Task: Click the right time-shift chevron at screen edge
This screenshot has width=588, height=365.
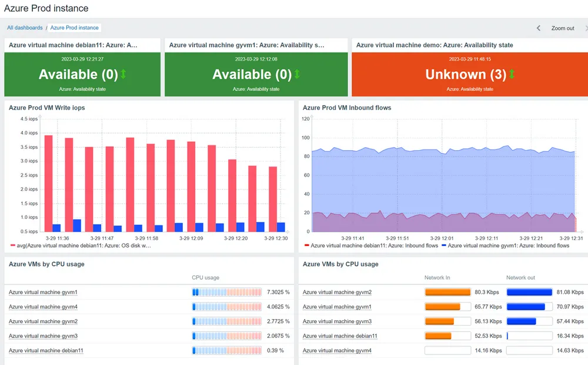Action: pyautogui.click(x=586, y=27)
